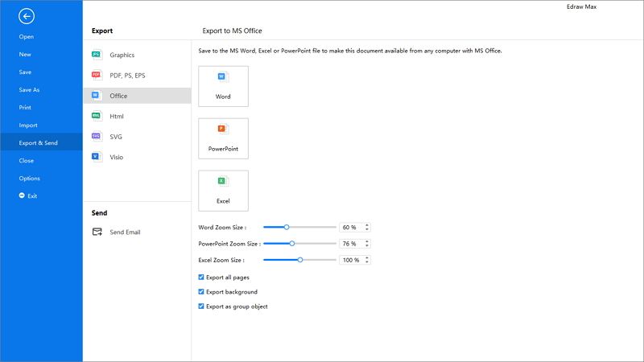Screen dimensions: 644x362
Task: Click the purple SVG file icon
Action: click(x=97, y=136)
